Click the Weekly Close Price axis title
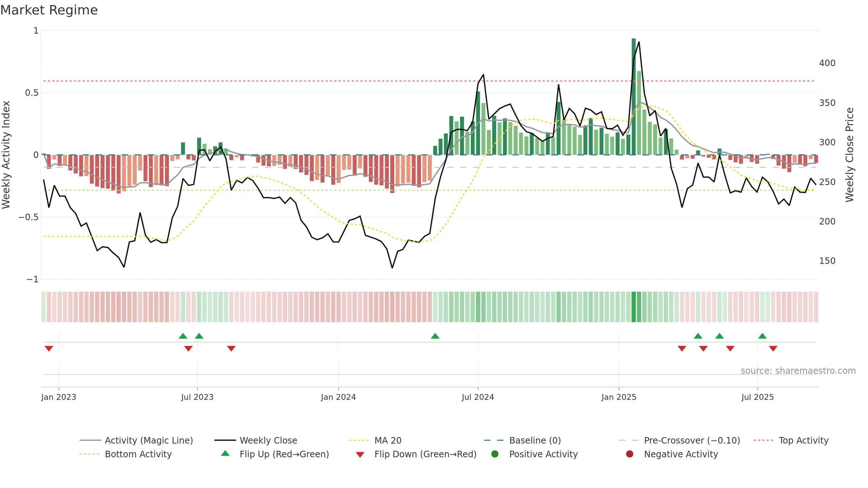This screenshot has height=488, width=868. coord(850,155)
